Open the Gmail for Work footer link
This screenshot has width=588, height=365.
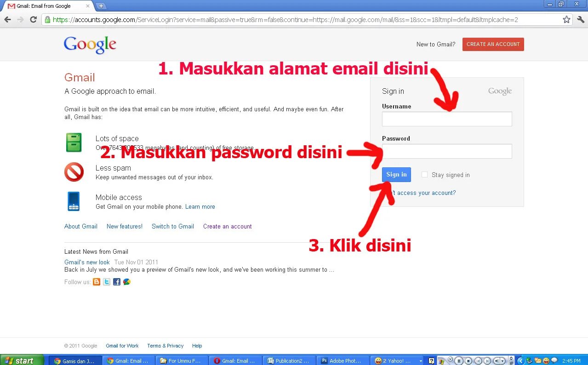point(122,346)
